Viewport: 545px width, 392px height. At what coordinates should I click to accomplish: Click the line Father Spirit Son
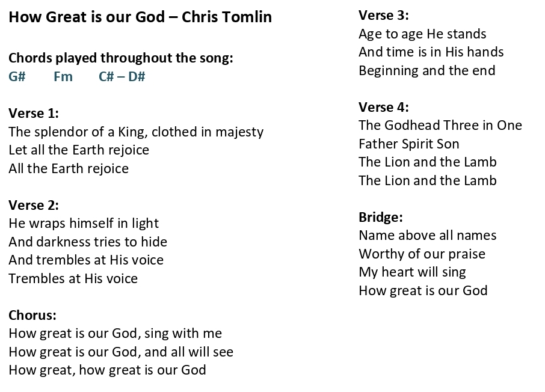[409, 144]
